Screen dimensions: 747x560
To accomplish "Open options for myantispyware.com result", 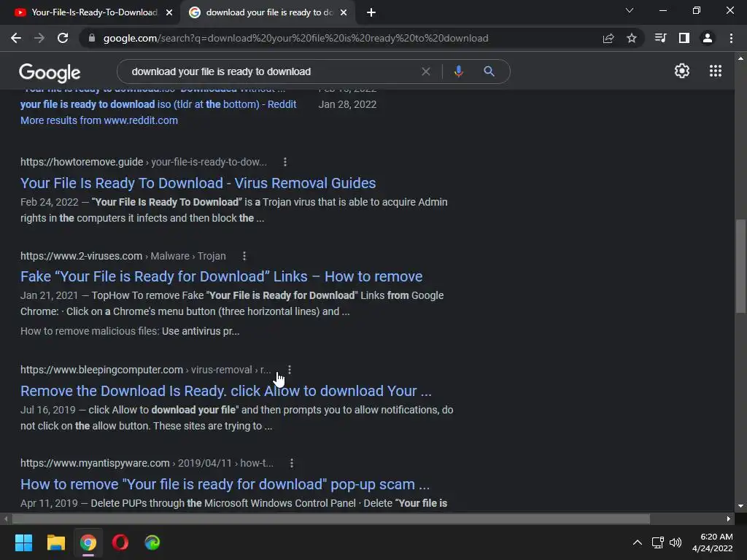I will pyautogui.click(x=292, y=463).
